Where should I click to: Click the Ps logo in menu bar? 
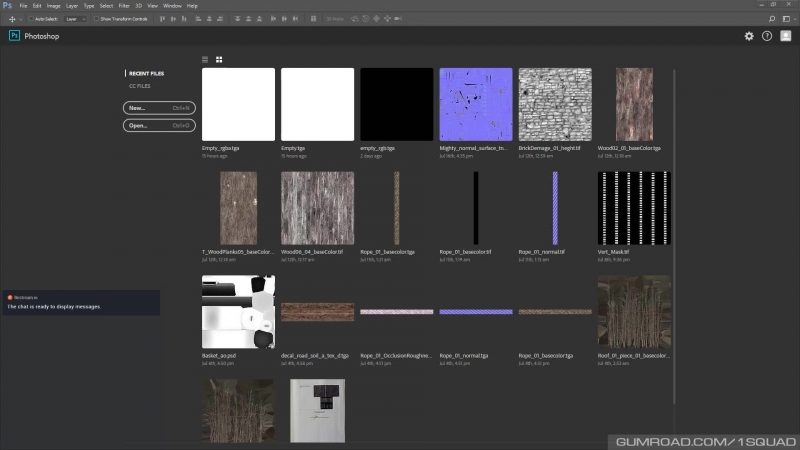click(7, 6)
